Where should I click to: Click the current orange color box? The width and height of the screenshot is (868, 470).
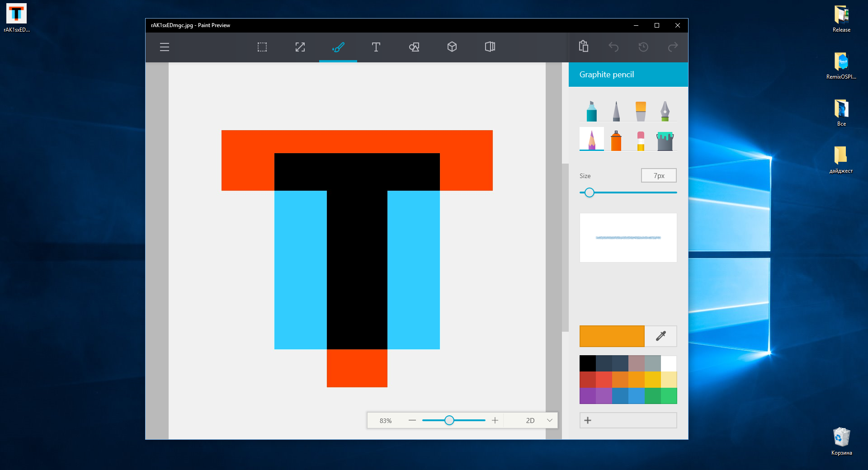[x=612, y=336]
